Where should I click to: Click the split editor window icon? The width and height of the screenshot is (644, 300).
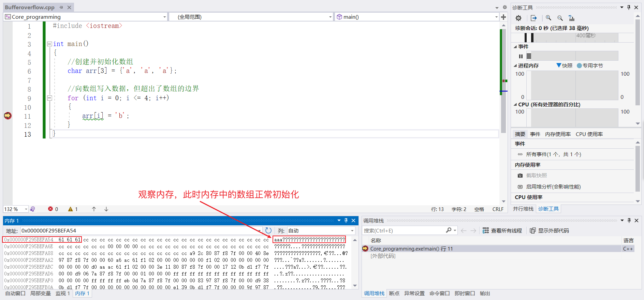[x=503, y=17]
